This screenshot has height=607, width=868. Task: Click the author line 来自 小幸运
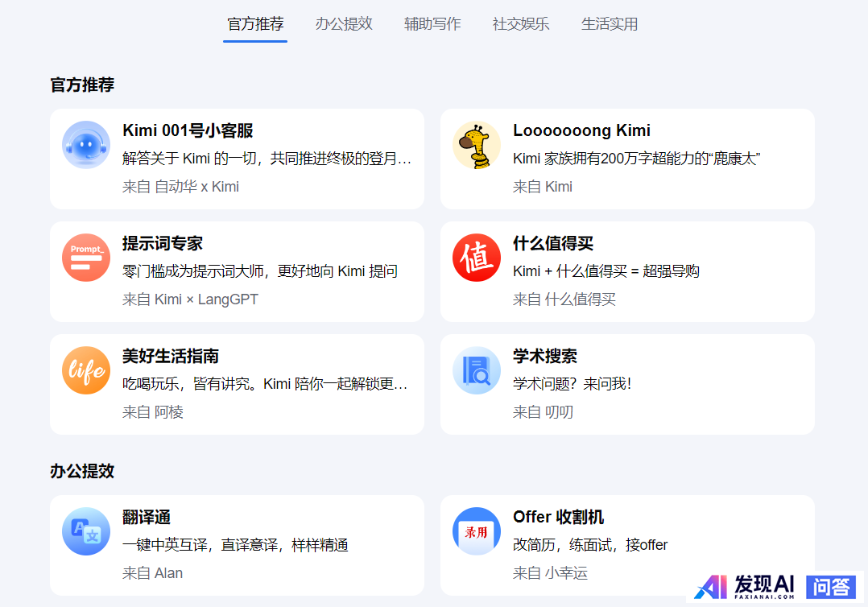pyautogui.click(x=550, y=573)
